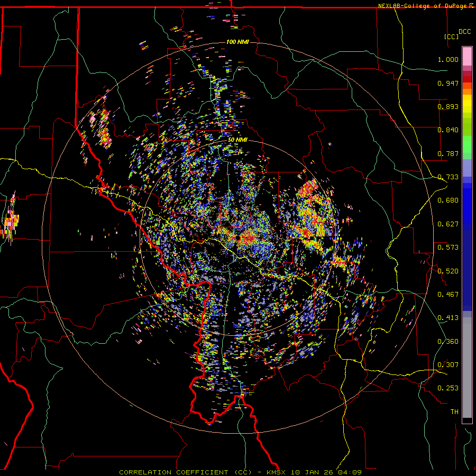Pick the light pink swatch atop the color scale
This screenshot has height=476, width=476.
(x=467, y=56)
